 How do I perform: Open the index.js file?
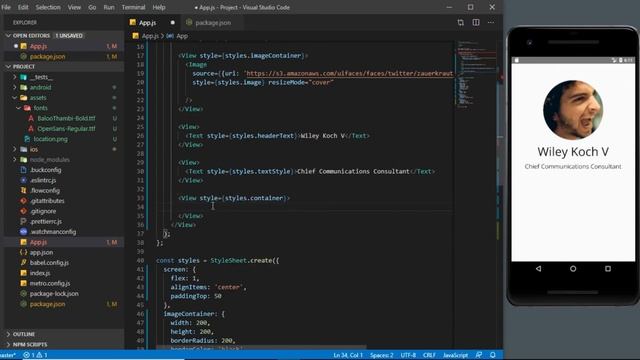coord(40,273)
